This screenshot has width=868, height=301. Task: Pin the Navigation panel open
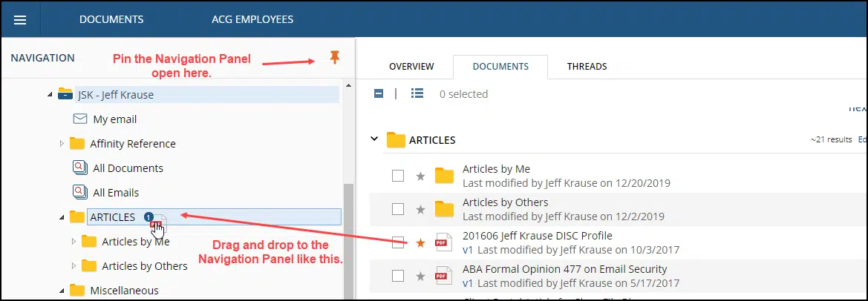tap(334, 57)
